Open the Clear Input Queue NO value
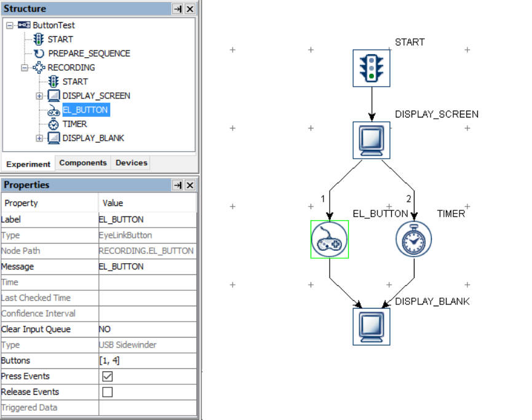 tap(148, 329)
